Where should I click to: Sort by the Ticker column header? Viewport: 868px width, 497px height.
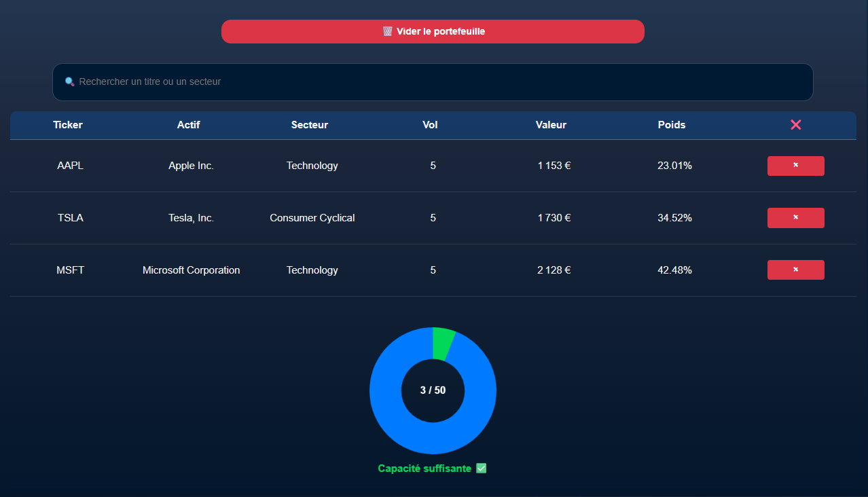pos(68,125)
